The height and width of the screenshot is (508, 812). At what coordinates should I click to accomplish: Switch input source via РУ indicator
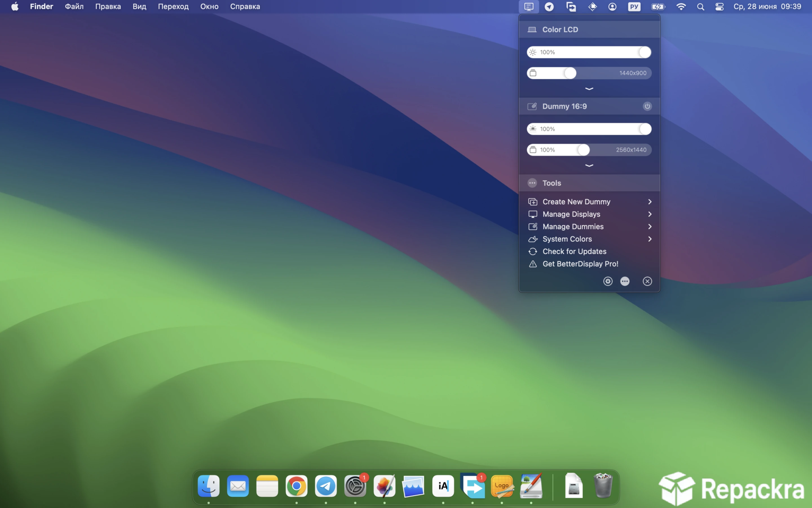click(634, 7)
